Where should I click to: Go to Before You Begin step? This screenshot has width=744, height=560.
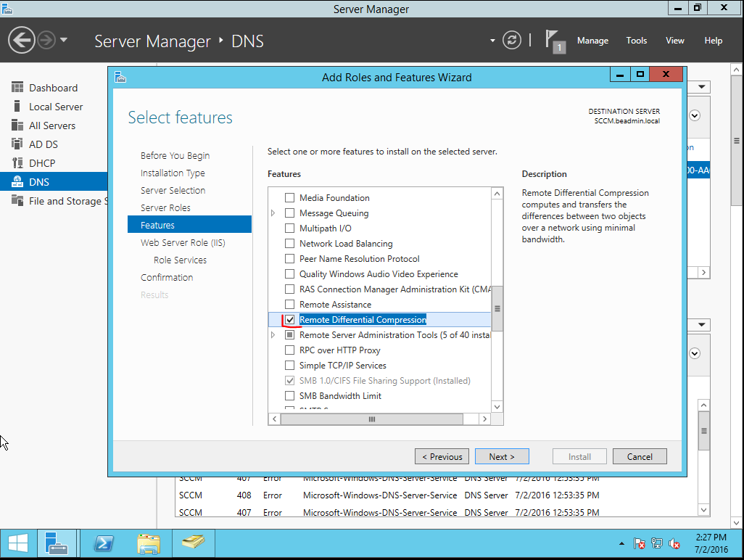(x=175, y=156)
